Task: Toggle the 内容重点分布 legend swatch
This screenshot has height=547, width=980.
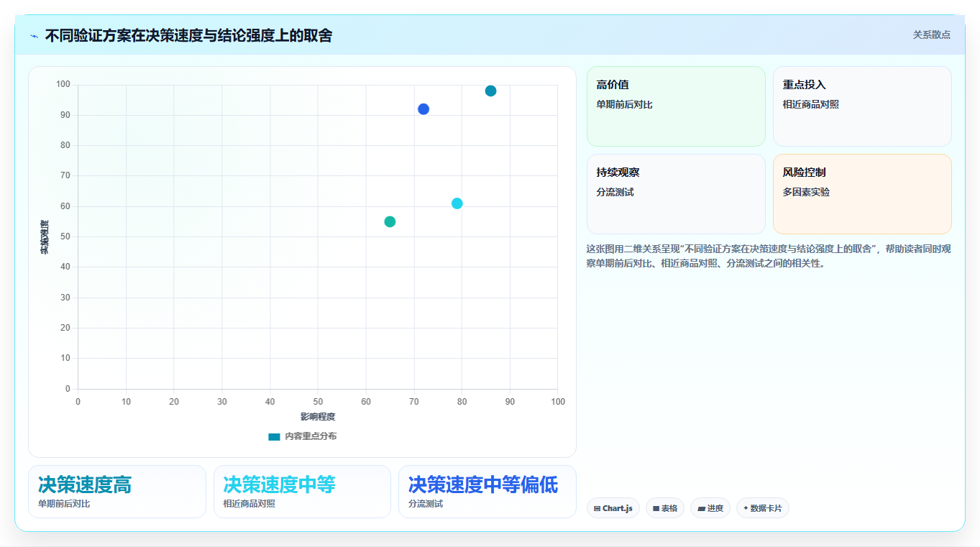Action: point(274,436)
